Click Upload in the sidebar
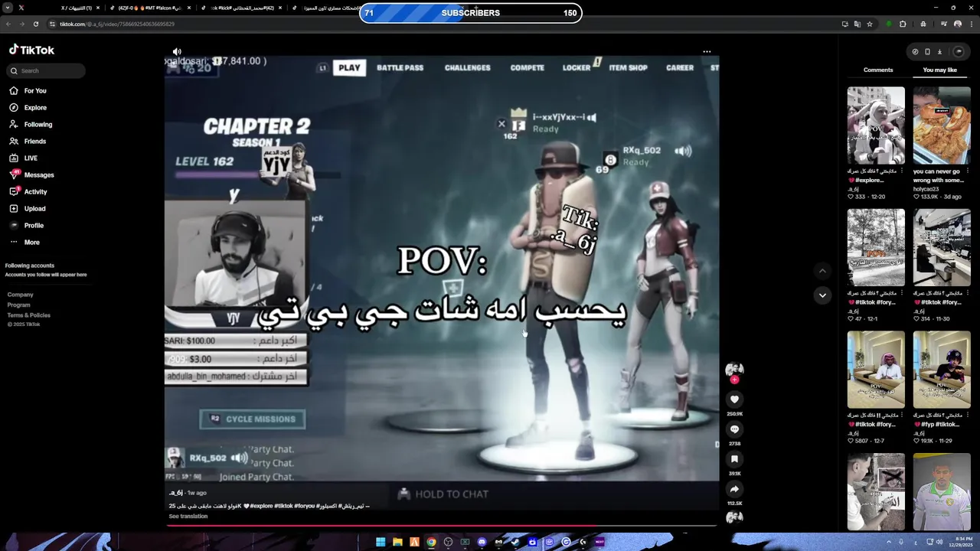Viewport: 980px width, 551px height. 27,208
